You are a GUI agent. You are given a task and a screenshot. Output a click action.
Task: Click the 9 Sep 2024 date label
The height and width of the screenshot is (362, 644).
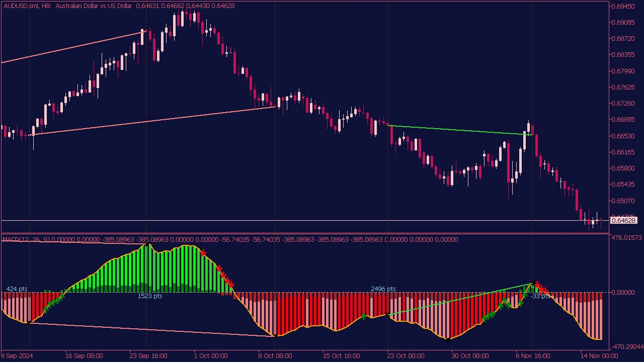17,355
